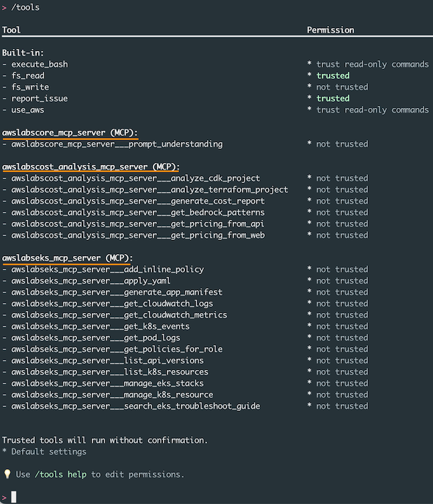The height and width of the screenshot is (504, 433).
Task: Select the get_bedrock_patterns tool entry
Action: click(x=138, y=212)
